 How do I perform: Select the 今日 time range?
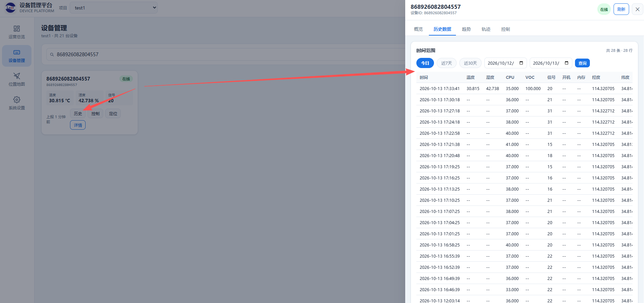coord(425,63)
